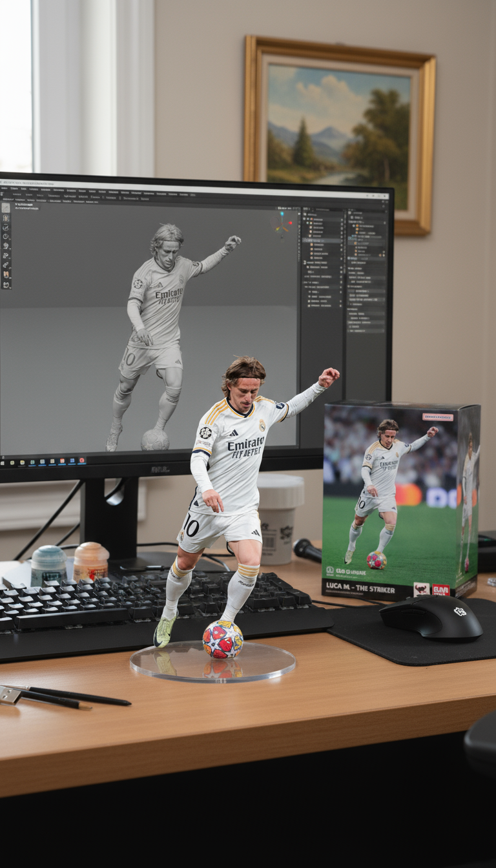Screen dimensions: 496x868
Task: Toggle visibility of the highlighted outliner object
Action: pyautogui.click(x=340, y=241)
